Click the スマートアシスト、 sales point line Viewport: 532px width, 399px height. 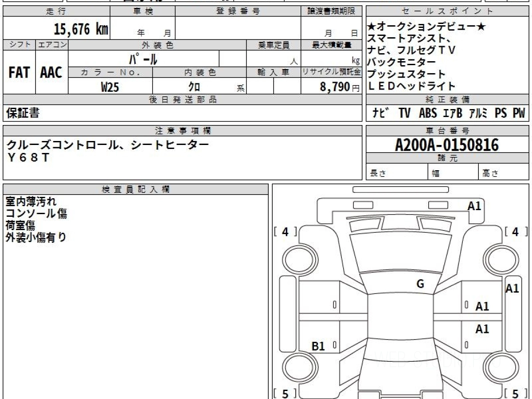(409, 39)
